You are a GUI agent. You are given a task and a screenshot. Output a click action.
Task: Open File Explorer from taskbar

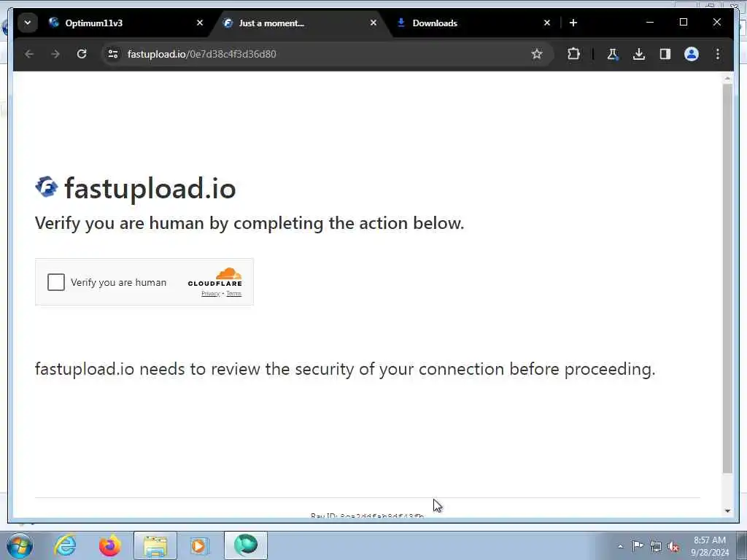[155, 545]
